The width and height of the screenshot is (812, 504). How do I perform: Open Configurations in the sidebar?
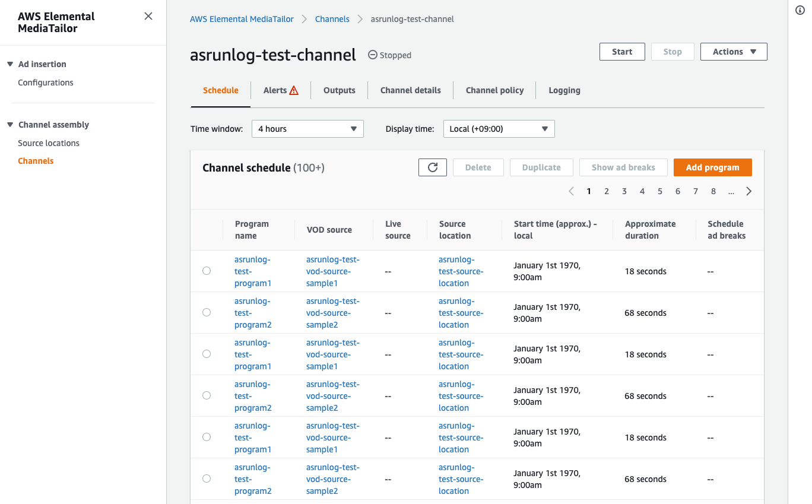pyautogui.click(x=46, y=83)
